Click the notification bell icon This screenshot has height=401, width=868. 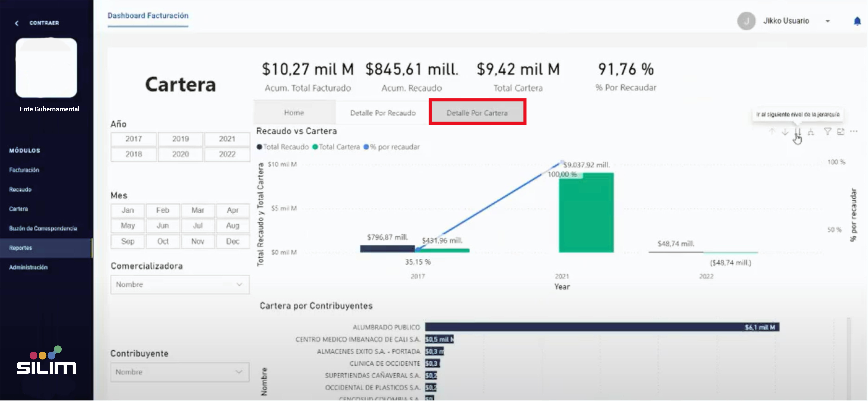pyautogui.click(x=857, y=21)
